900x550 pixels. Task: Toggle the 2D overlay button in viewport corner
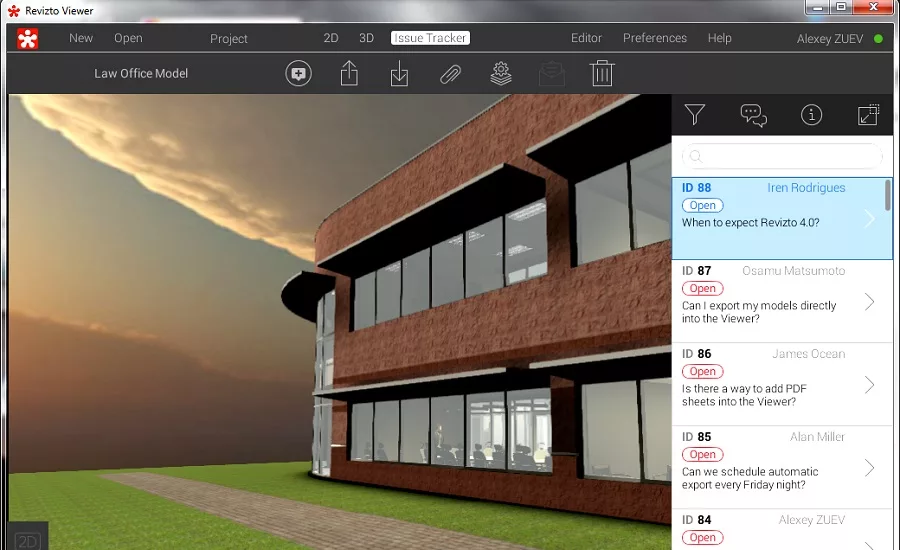tap(28, 539)
